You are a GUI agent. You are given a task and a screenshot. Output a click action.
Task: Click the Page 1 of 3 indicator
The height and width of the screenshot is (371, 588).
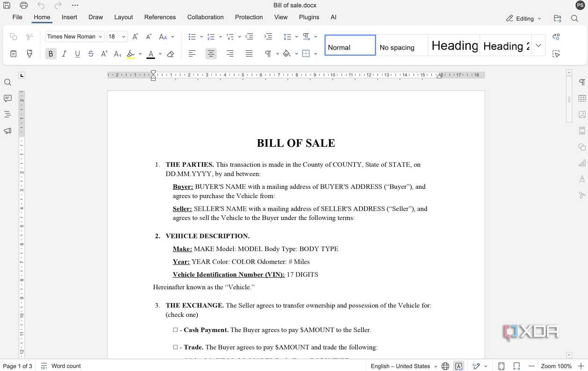coord(18,366)
